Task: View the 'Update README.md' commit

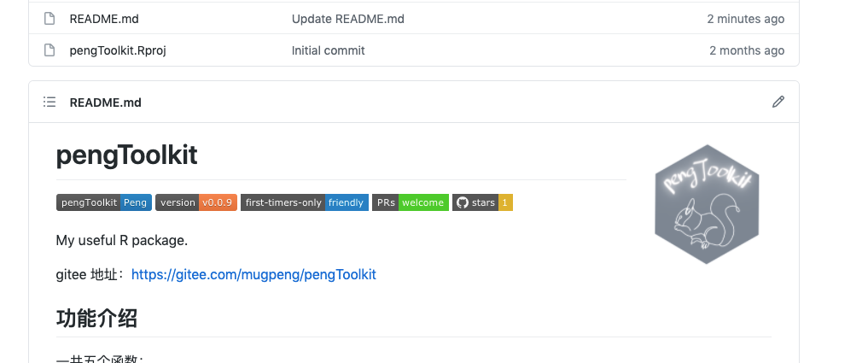Action: pyautogui.click(x=347, y=19)
